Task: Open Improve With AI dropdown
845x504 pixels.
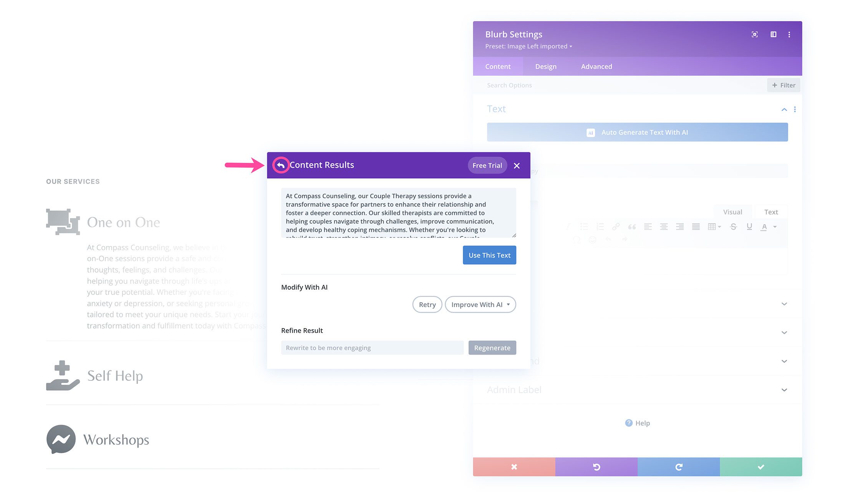Action: point(480,304)
